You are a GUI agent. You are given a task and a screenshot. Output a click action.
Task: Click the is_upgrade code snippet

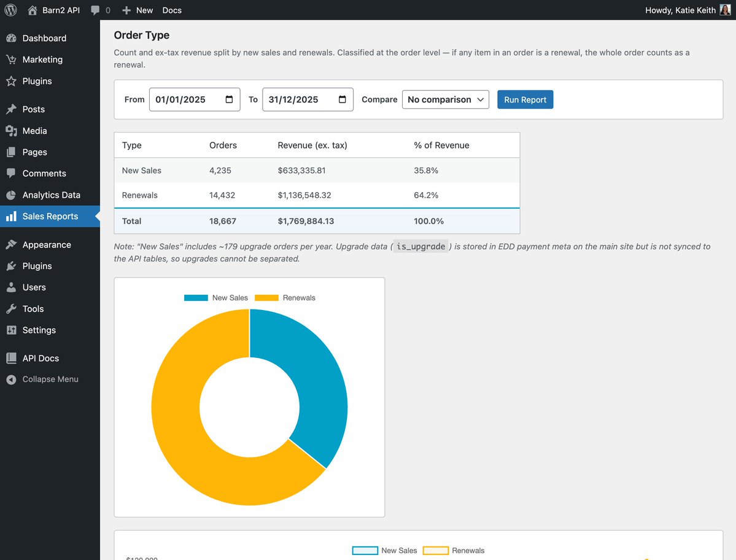[420, 246]
